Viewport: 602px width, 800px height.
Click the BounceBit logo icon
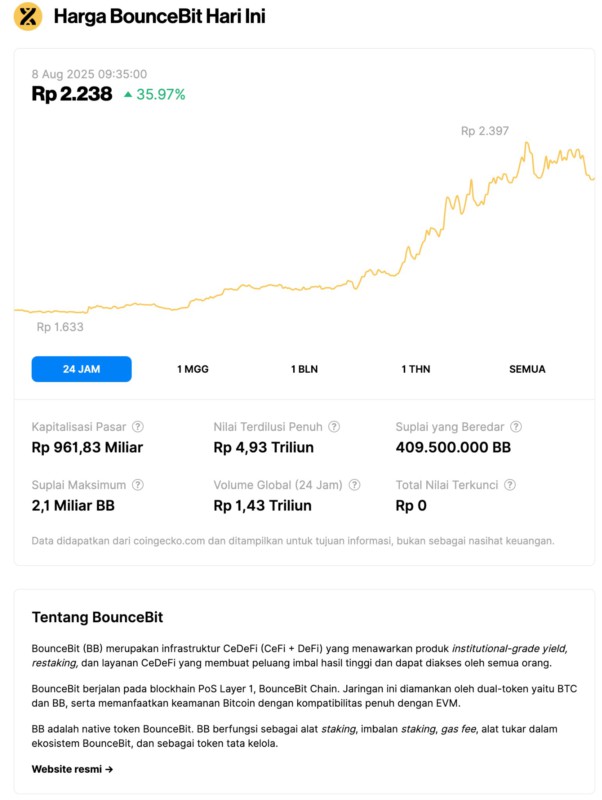(28, 17)
